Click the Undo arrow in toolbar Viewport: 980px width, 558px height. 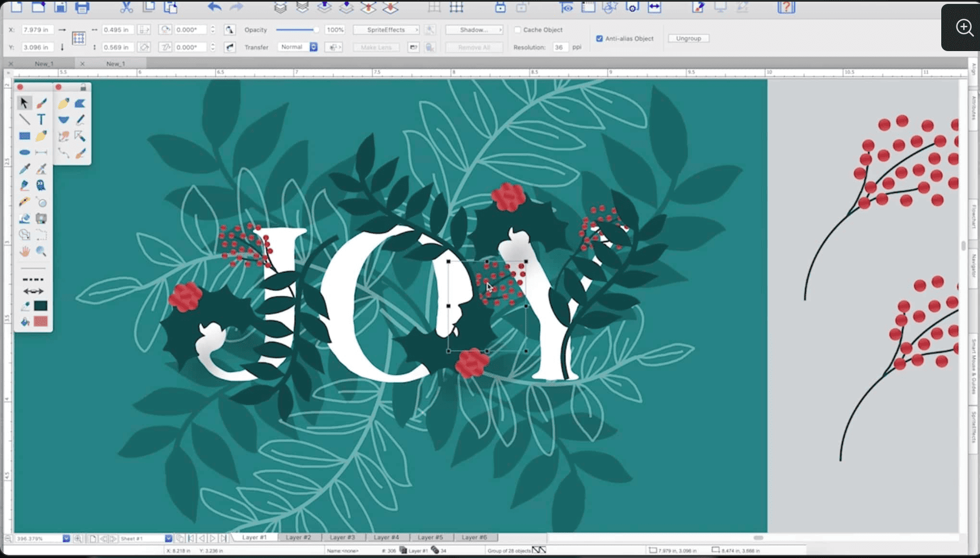[214, 7]
